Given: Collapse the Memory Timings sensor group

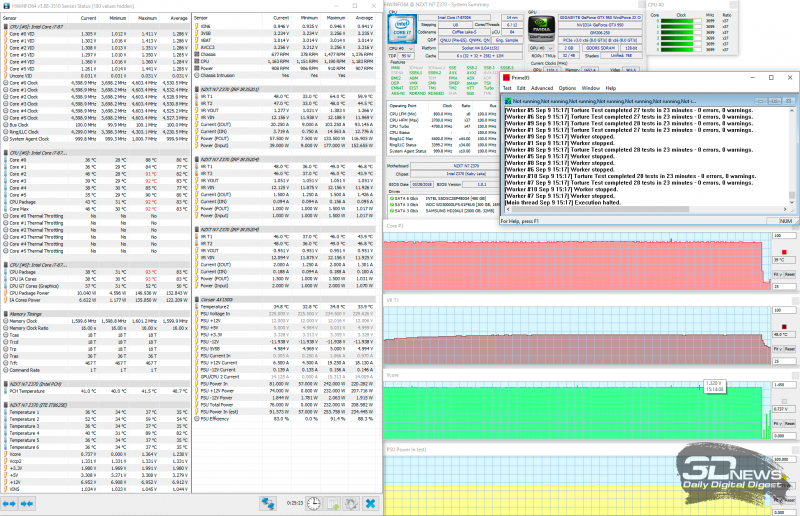Looking at the screenshot, I should click(x=6, y=314).
